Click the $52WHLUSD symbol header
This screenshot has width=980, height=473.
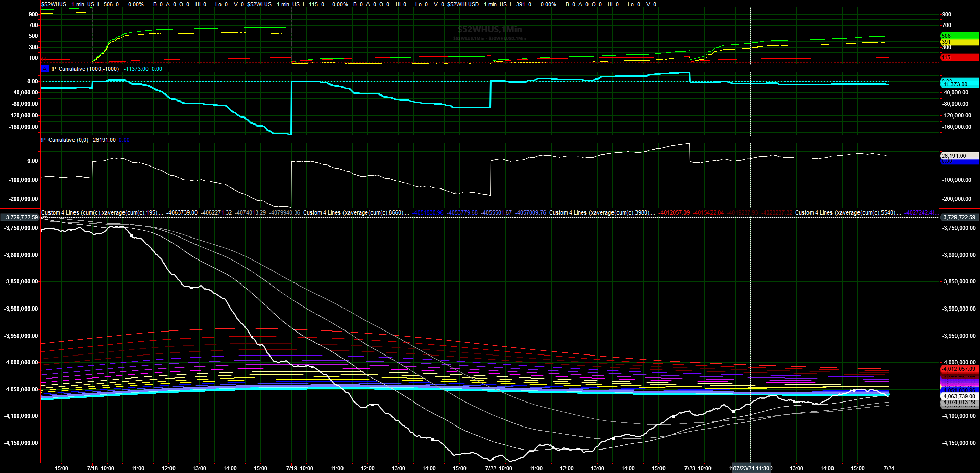pyautogui.click(x=463, y=4)
